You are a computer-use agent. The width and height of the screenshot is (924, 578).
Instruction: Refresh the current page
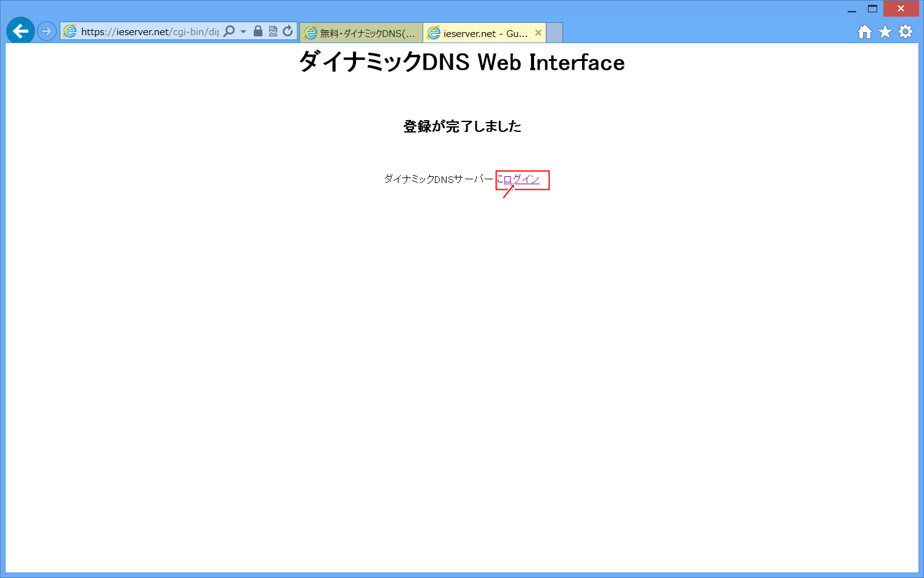pos(287,31)
